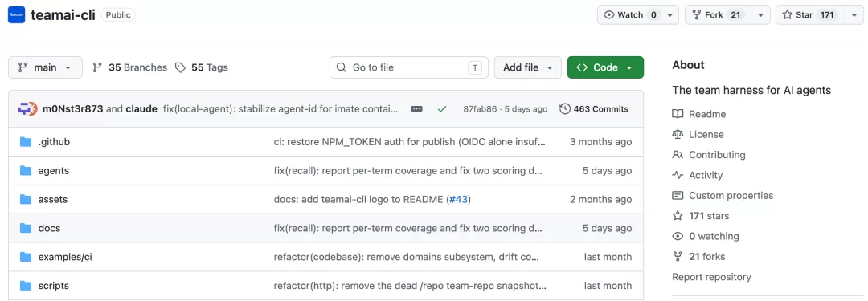
Task: Click the .github folder icon
Action: [26, 141]
